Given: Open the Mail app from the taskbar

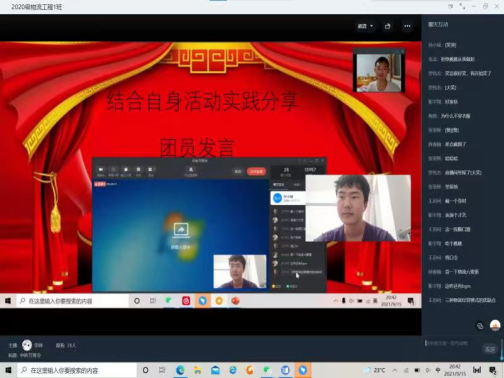Looking at the screenshot, I should pos(215,370).
